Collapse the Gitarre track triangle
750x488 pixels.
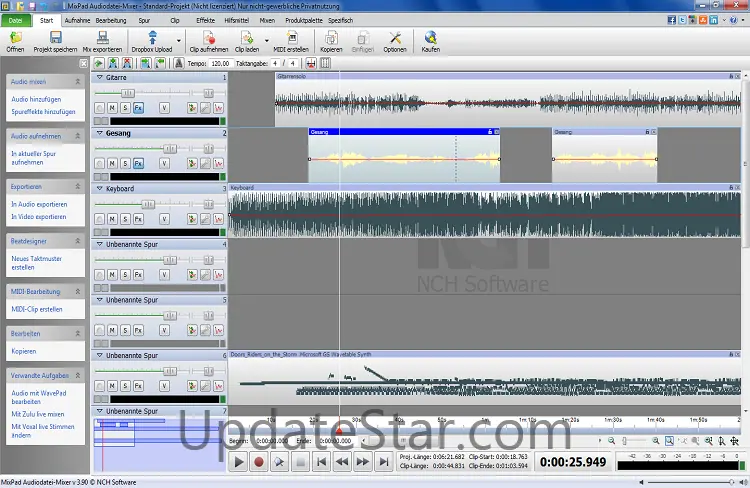coord(99,77)
